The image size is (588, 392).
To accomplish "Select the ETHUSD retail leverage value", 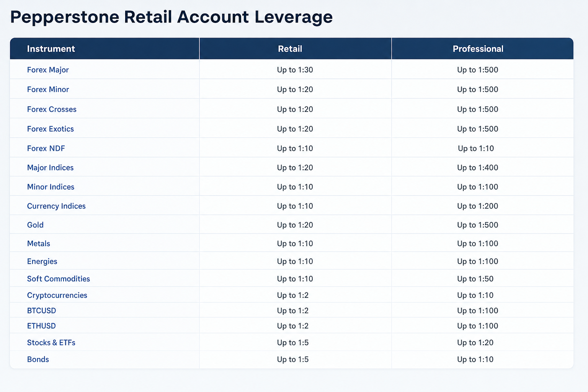I will [293, 326].
